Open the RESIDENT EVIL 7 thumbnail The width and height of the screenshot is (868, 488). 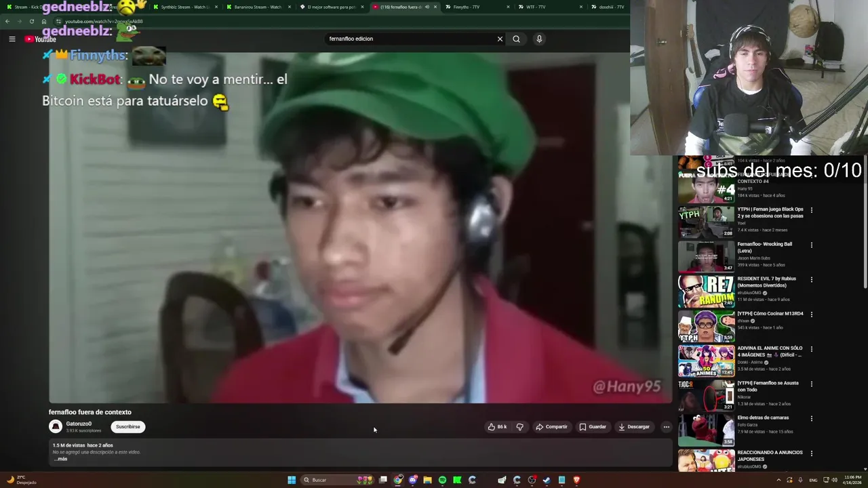(x=706, y=291)
